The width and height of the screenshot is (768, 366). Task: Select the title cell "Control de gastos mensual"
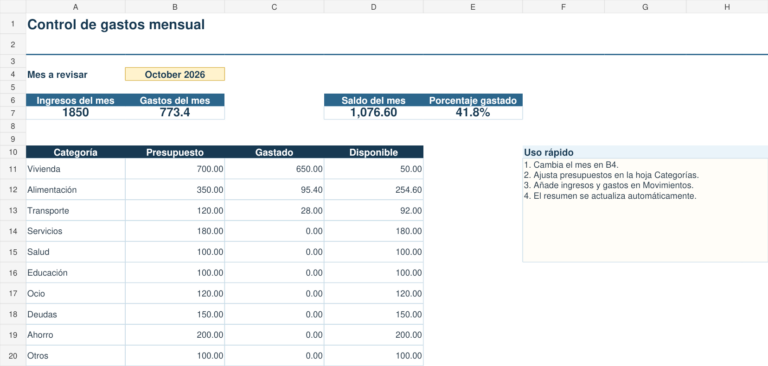(116, 24)
